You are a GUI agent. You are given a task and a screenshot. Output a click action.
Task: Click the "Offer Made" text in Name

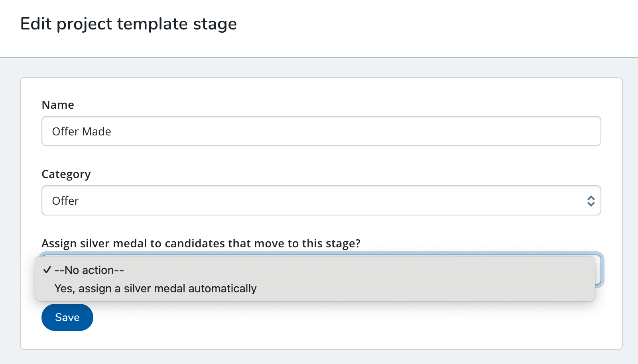82,131
